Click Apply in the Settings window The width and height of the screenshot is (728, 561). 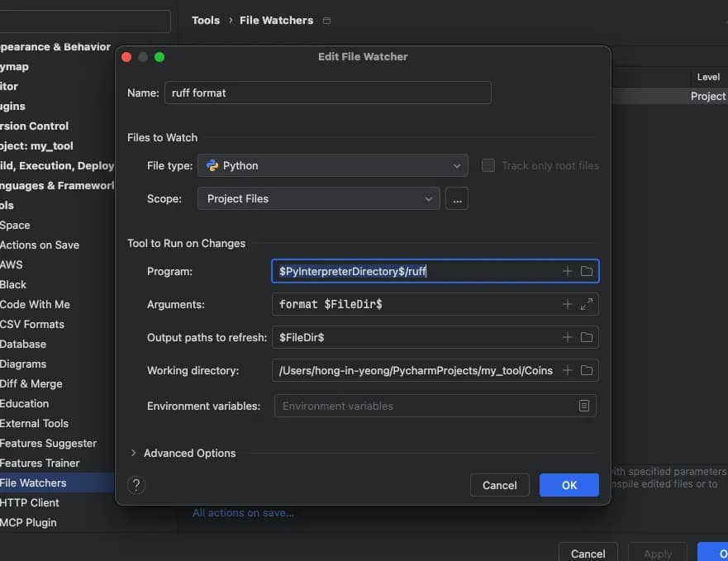coord(658,554)
